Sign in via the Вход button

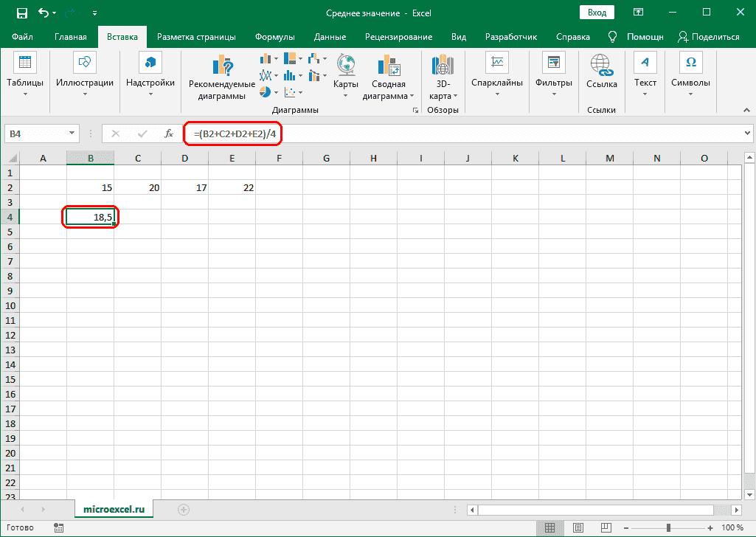pyautogui.click(x=596, y=12)
